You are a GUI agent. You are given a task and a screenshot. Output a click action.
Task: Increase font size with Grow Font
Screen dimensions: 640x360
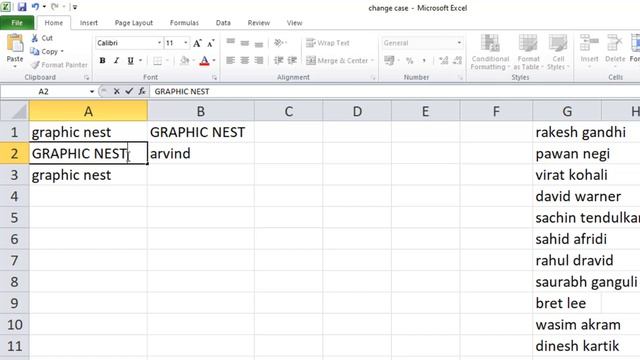[x=197, y=43]
